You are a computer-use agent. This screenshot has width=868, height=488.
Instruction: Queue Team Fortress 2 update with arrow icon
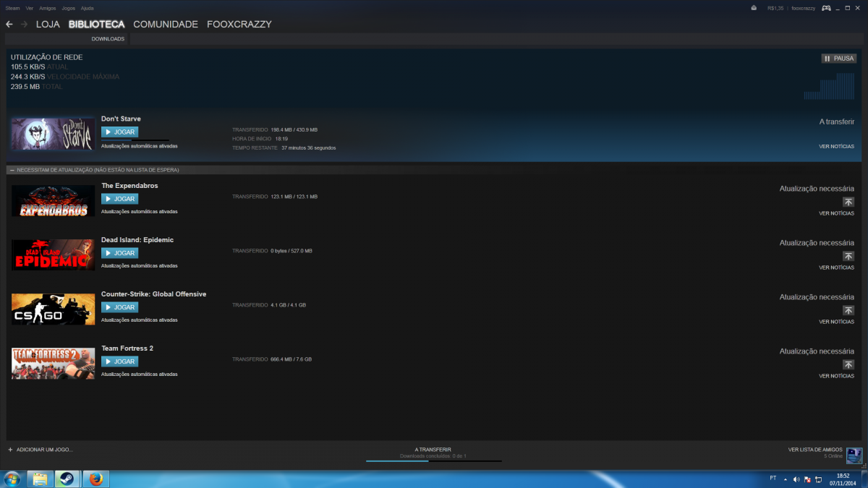pos(848,365)
